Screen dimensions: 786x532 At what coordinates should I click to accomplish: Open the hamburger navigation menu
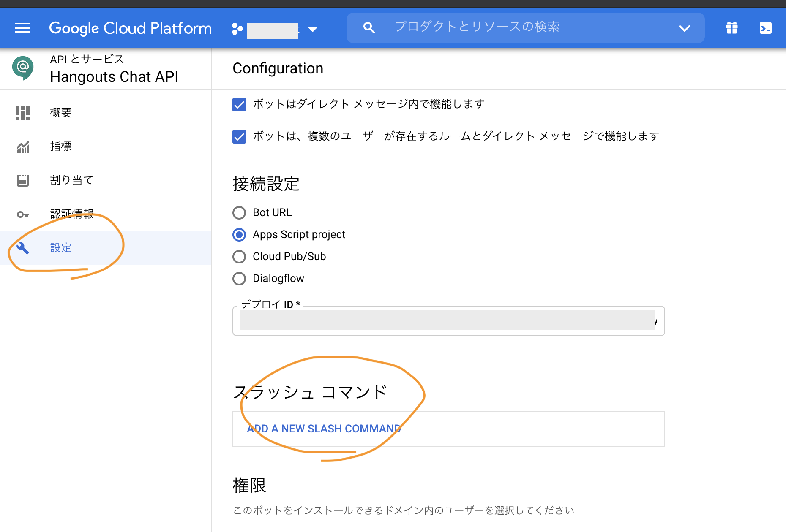tap(23, 28)
